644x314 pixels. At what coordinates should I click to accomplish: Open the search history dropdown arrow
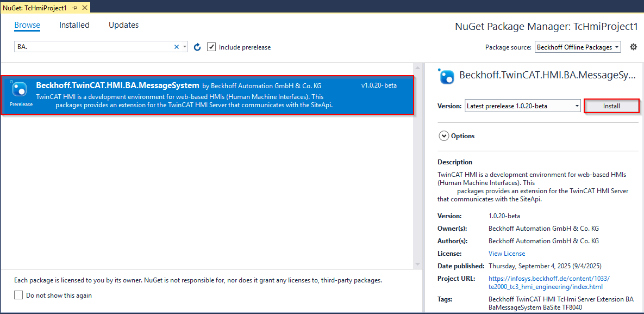coord(185,47)
